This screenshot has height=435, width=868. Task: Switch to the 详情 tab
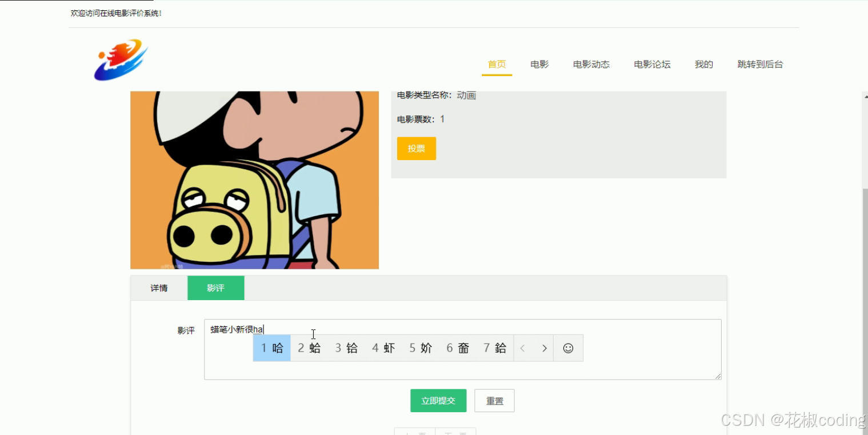click(159, 288)
